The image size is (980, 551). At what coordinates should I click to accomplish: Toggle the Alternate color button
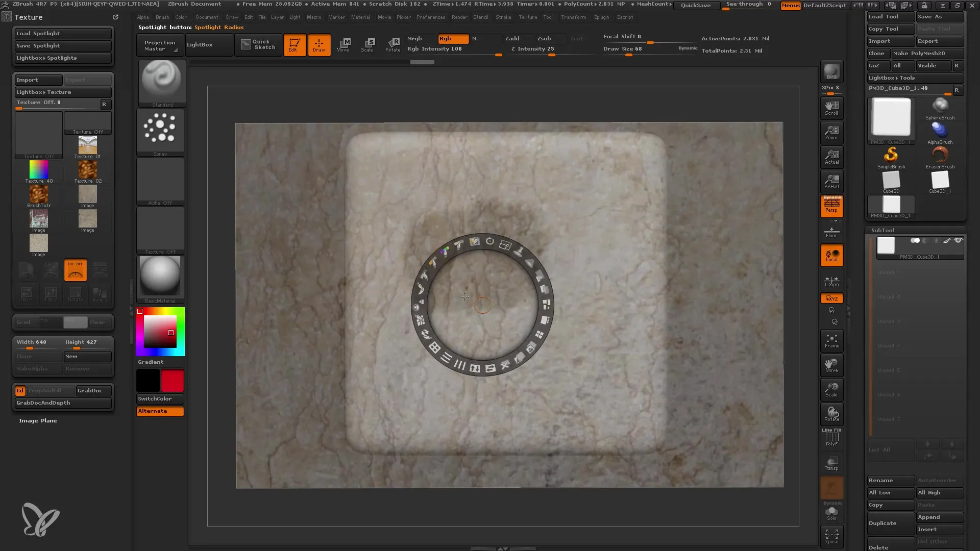(160, 411)
